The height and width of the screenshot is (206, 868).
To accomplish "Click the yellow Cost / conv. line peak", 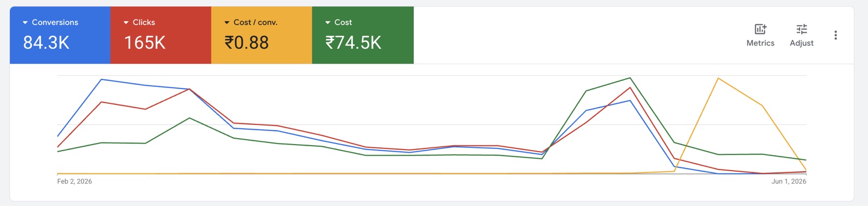I will pyautogui.click(x=718, y=78).
